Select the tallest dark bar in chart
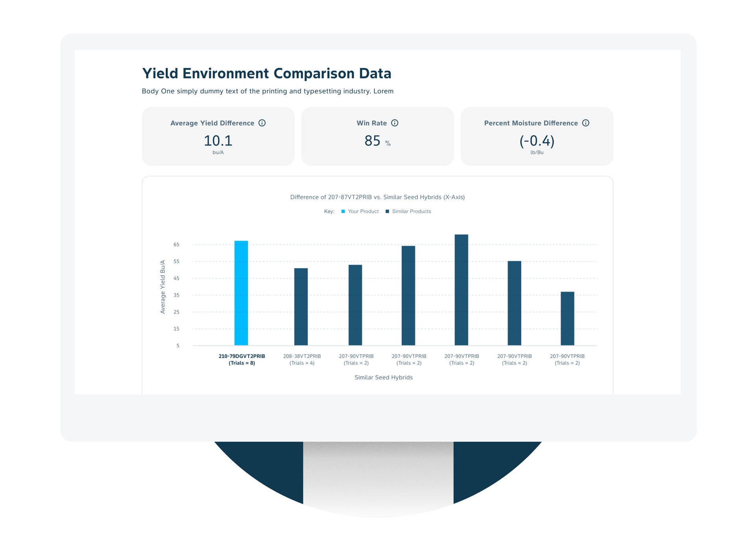This screenshot has width=756, height=552. pos(461,290)
